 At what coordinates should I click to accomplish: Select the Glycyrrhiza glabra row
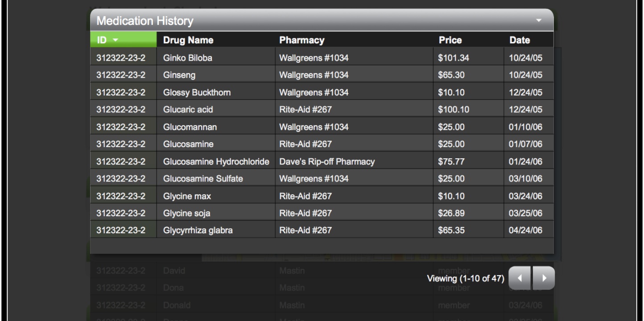tap(322, 230)
